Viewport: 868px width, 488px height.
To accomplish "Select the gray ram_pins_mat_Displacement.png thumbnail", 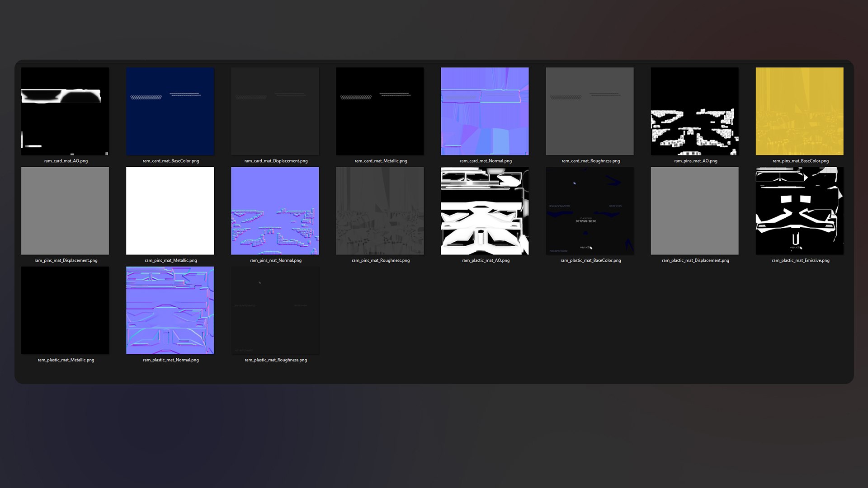I will click(65, 211).
